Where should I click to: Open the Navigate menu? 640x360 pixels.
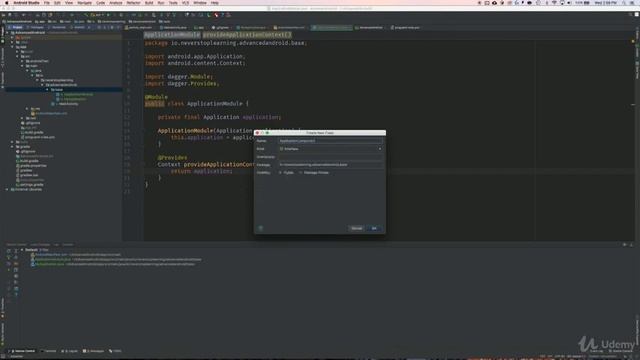[x=84, y=3]
